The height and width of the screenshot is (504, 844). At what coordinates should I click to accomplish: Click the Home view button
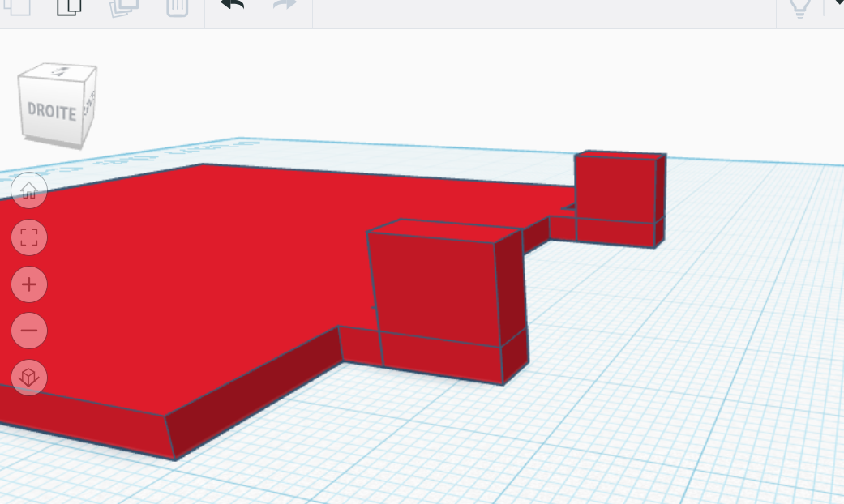pos(29,190)
